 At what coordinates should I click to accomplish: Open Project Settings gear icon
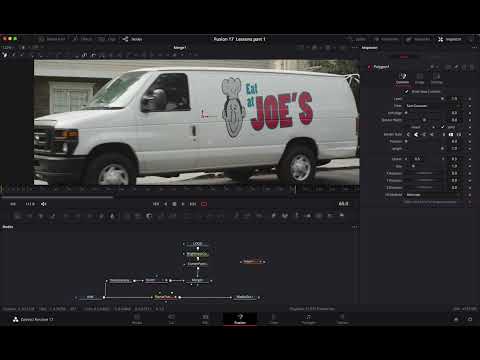[470, 319]
